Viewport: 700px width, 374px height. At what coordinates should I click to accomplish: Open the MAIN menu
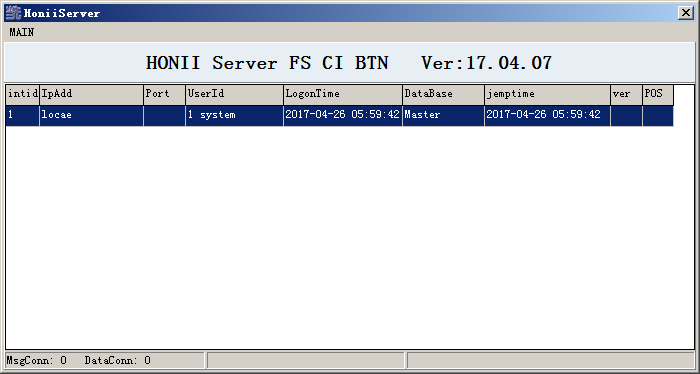21,32
